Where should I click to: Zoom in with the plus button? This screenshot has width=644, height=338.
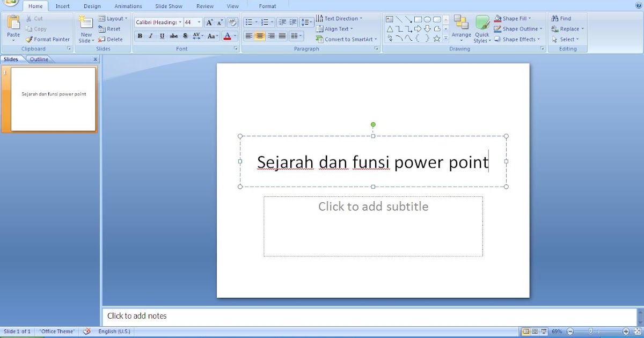coord(626,332)
